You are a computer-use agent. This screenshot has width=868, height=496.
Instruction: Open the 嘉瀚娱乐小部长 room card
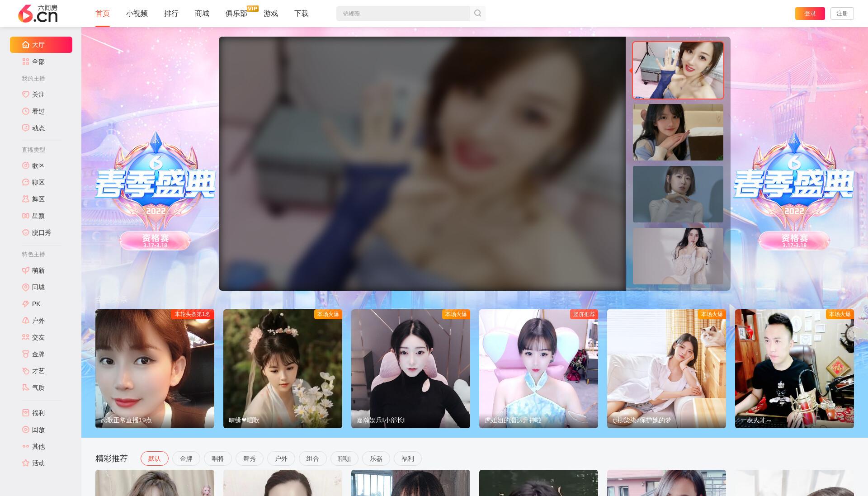pos(410,368)
